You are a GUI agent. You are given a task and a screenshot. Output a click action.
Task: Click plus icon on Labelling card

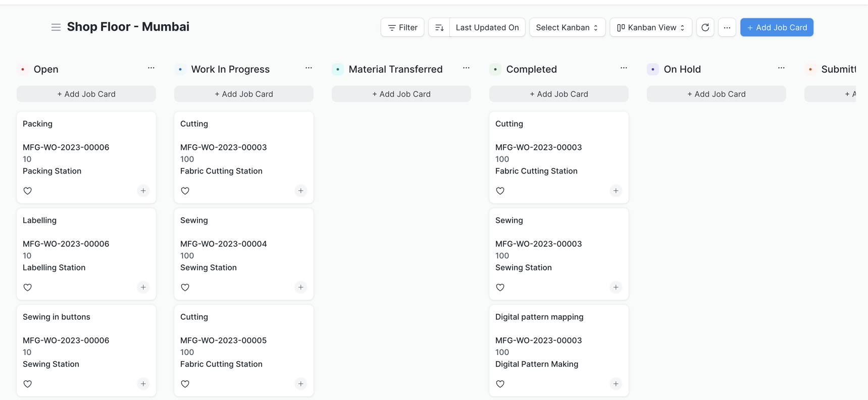click(x=143, y=287)
